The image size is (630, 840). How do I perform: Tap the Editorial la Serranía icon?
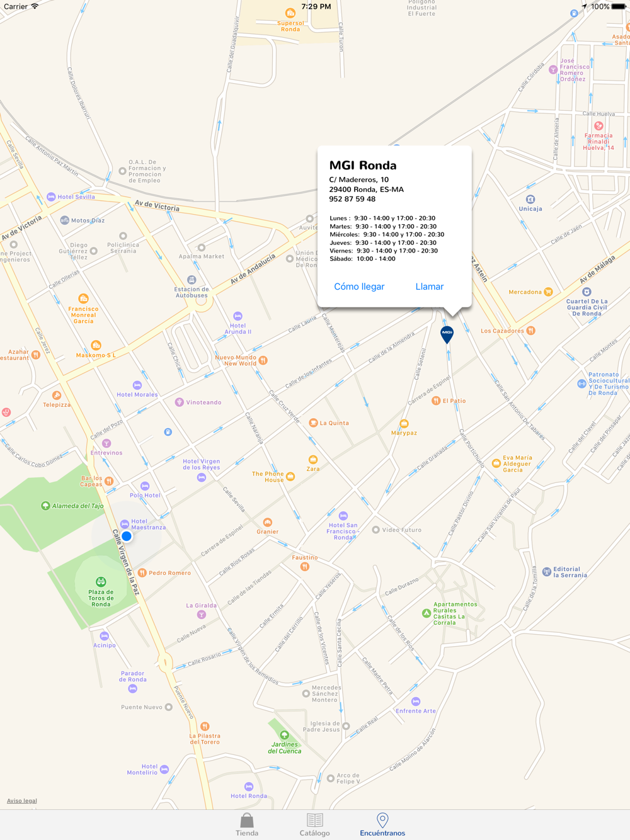(547, 572)
